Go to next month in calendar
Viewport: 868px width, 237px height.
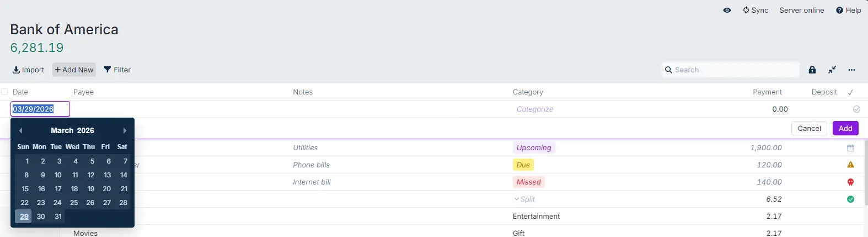click(125, 130)
